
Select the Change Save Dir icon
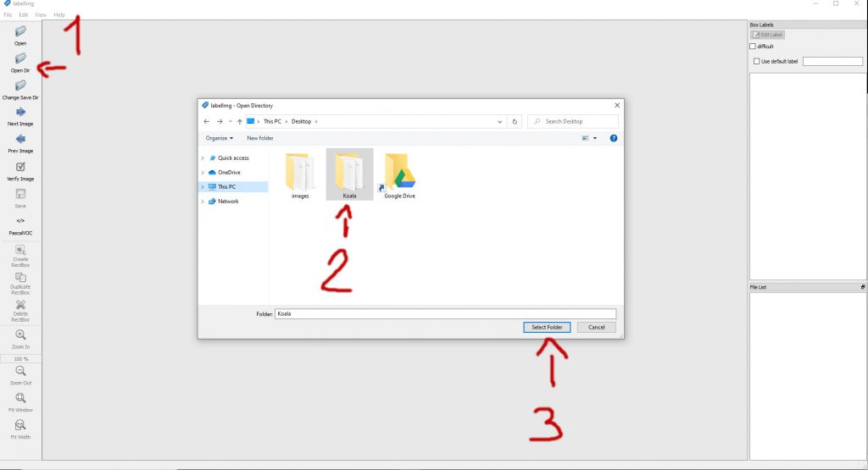(x=20, y=86)
